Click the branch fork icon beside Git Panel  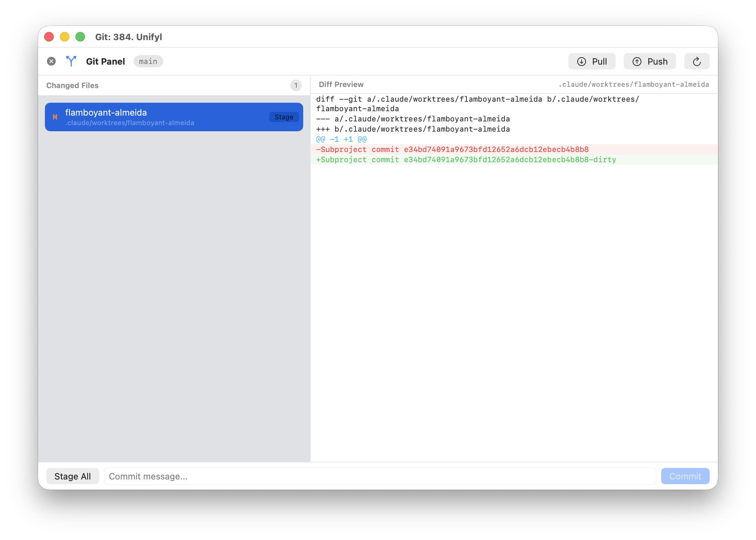[x=71, y=61]
